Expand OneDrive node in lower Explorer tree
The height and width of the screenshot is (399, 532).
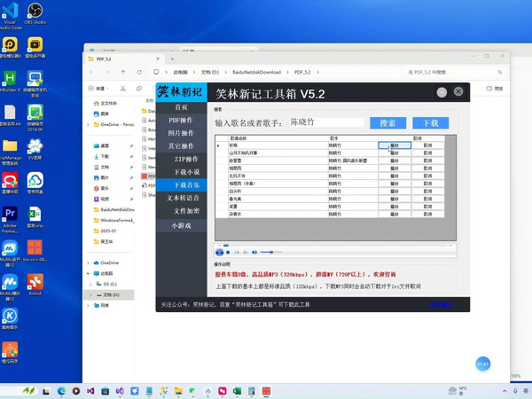[x=88, y=262]
